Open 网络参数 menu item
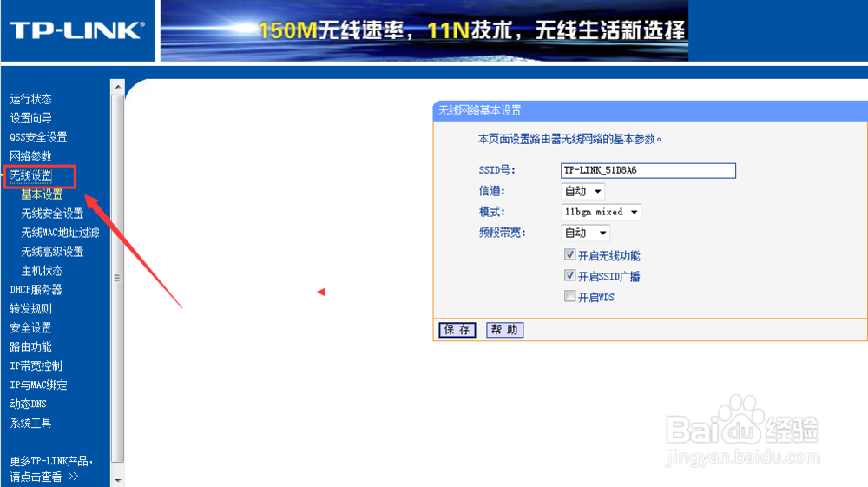This screenshot has height=487, width=868. pyautogui.click(x=30, y=156)
